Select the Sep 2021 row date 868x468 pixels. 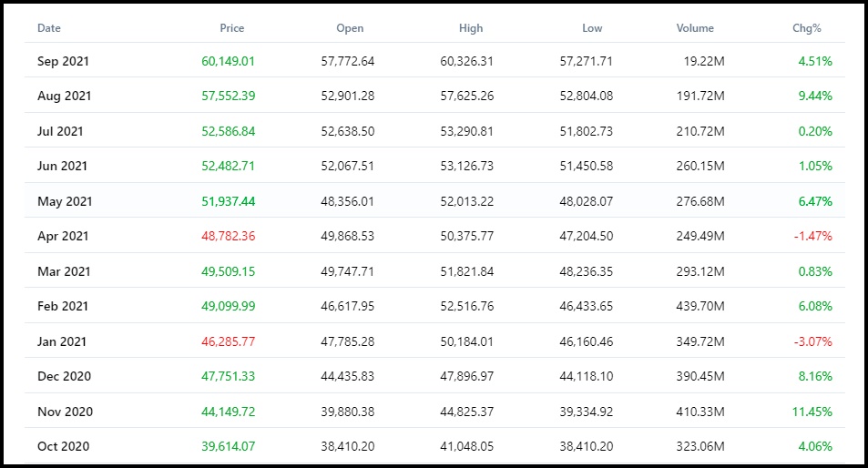click(63, 61)
